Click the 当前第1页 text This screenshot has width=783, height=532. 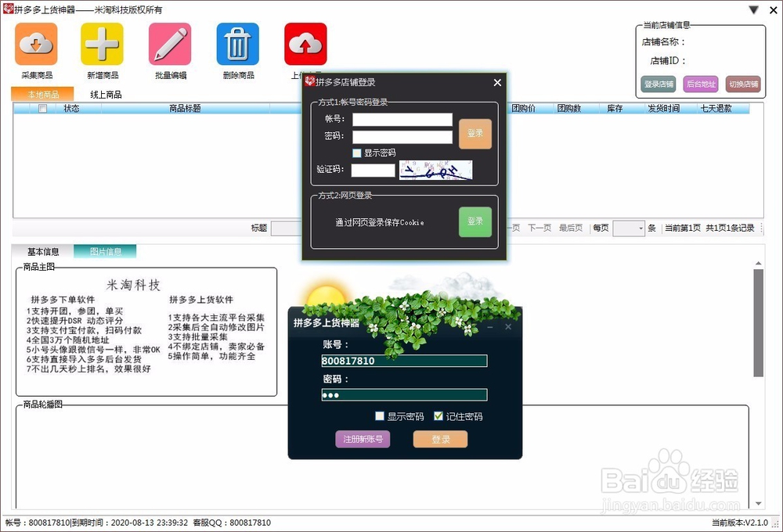pos(682,228)
